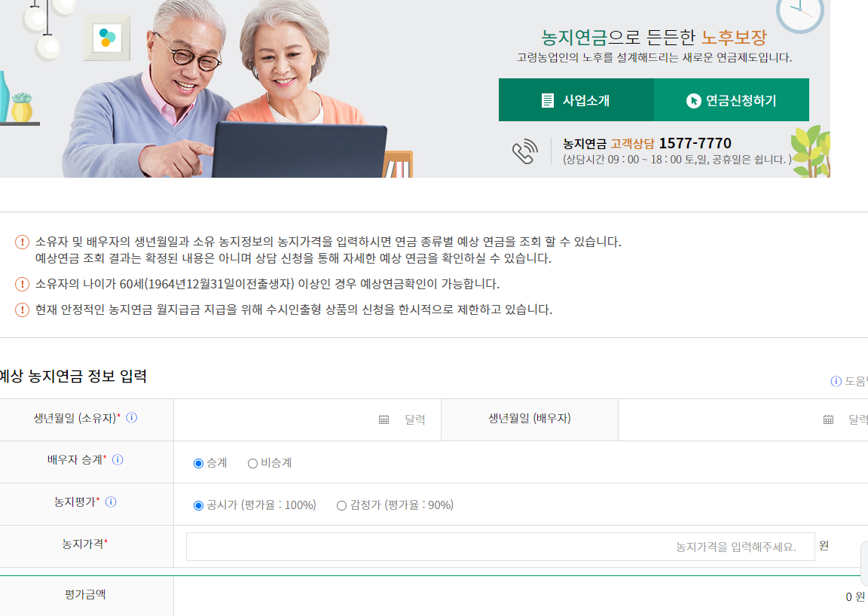Select the 감정가 (평가율 : 90%) option
The image size is (868, 616).
[x=342, y=505]
